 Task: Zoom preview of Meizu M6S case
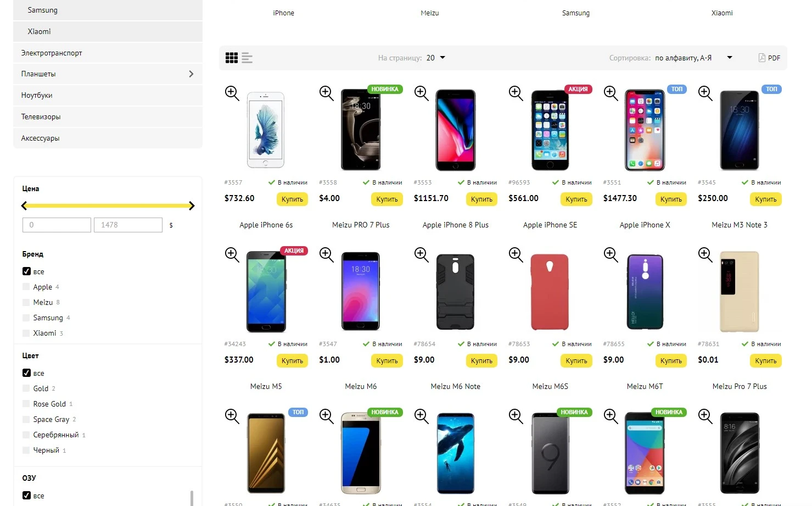(x=516, y=254)
